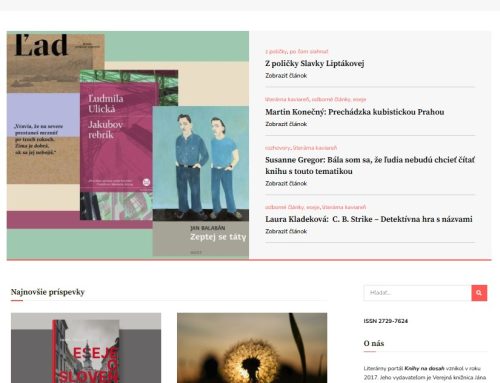The height and width of the screenshot is (383, 500).
Task: Select 'rozhovory' category tag above Susanne Gregor
Action: (278, 148)
